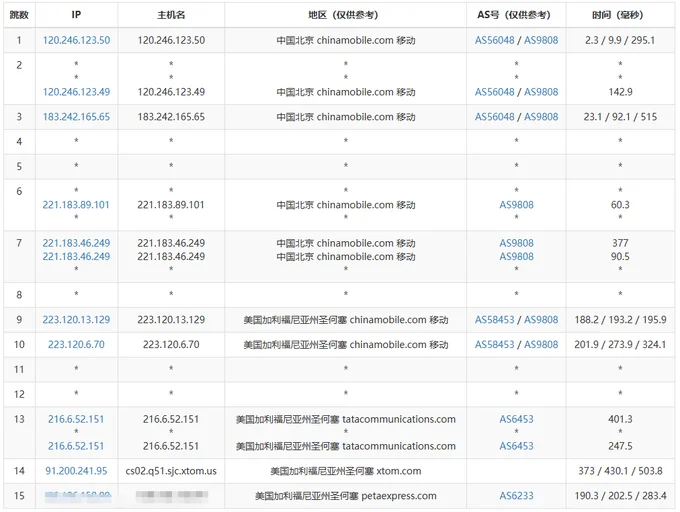This screenshot has width=680, height=512.
Task: Follow the 221.183.89.101 IP link in hop 6
Action: [x=76, y=205]
